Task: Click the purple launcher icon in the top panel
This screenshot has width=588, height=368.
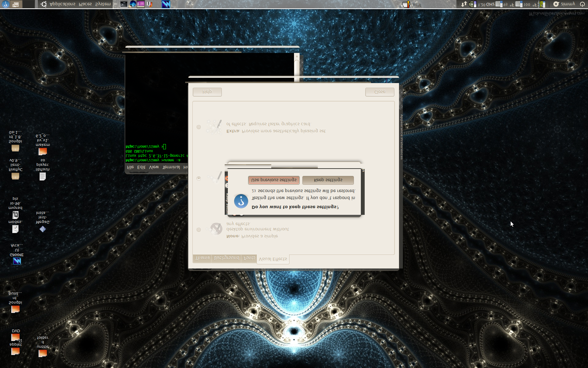Action: point(141,4)
